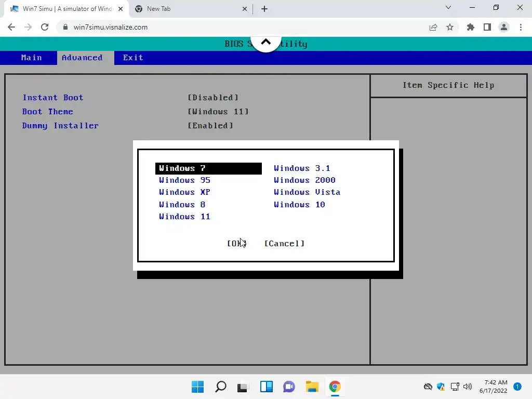Open Boot Theme [Windows 11] value
The height and width of the screenshot is (399, 532).
coord(218,112)
